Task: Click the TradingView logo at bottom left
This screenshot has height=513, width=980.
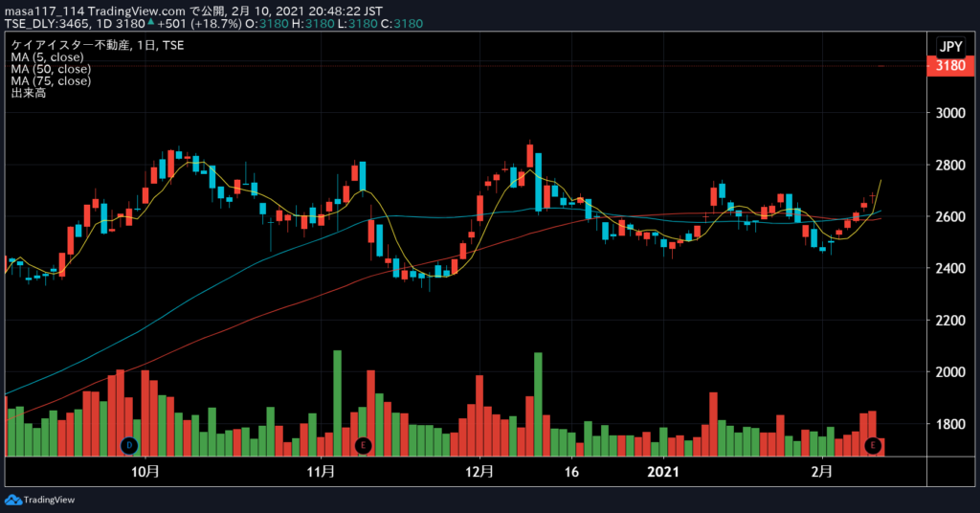Action: point(39,500)
